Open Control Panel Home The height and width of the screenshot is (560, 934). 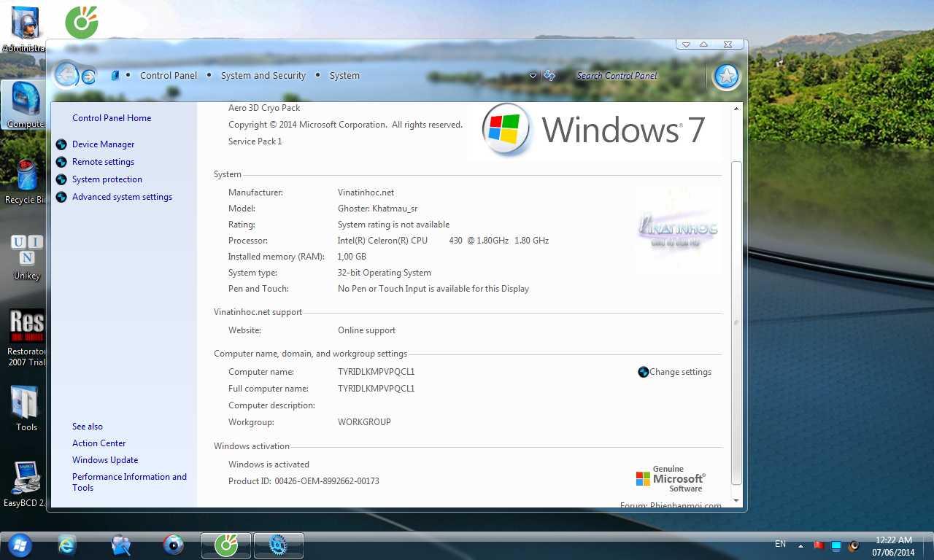tap(112, 118)
